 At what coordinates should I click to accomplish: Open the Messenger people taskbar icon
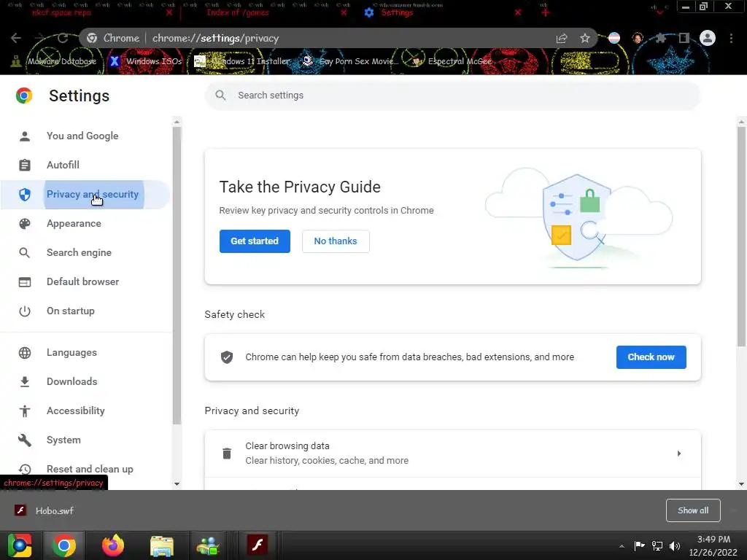pos(208,545)
